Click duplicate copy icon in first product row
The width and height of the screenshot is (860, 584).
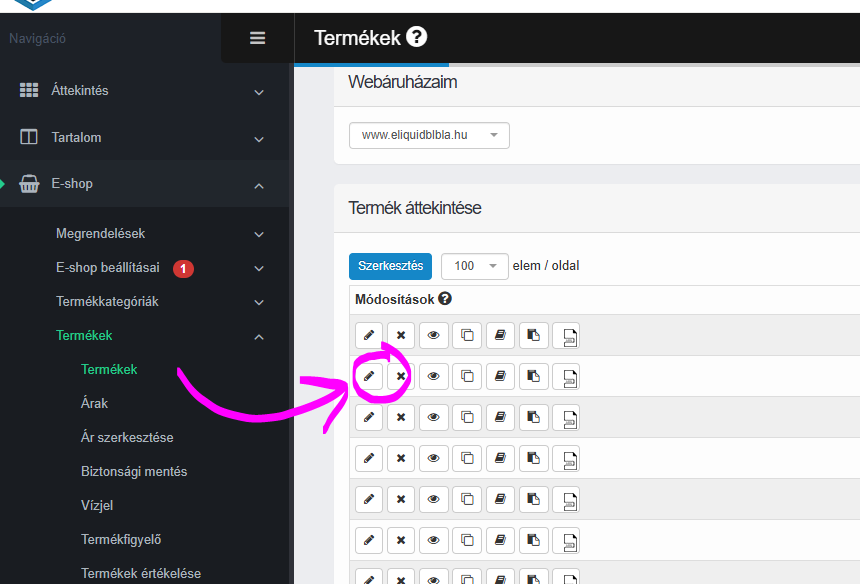tap(467, 335)
